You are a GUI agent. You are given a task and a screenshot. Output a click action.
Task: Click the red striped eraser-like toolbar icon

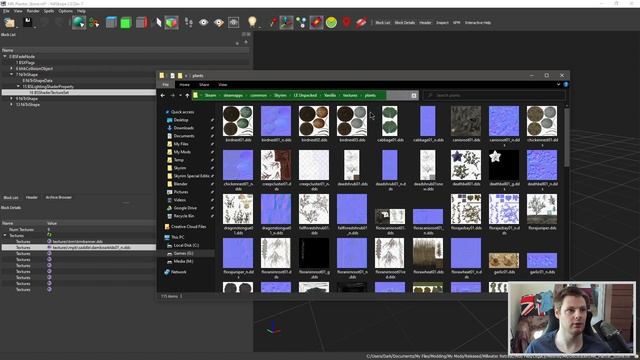[361, 22]
